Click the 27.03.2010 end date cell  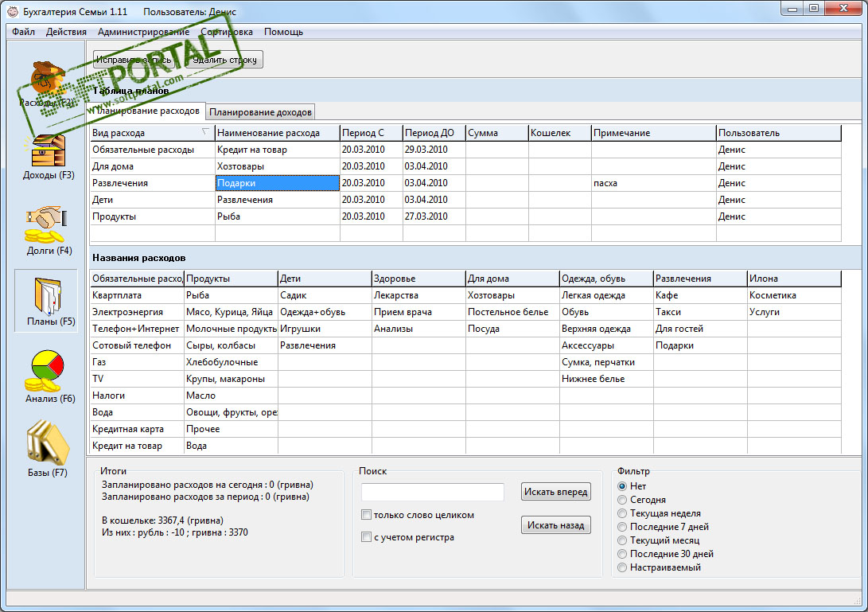tap(434, 216)
